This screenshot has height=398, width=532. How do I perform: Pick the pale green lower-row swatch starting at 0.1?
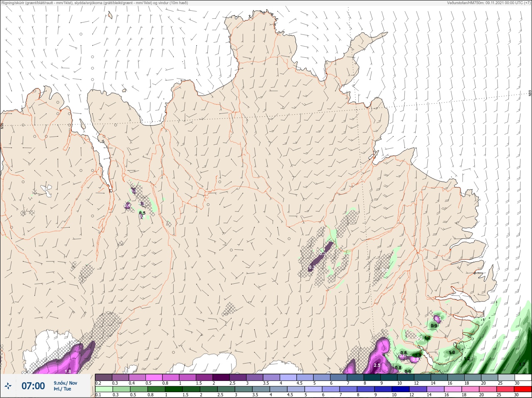pyautogui.click(x=103, y=389)
